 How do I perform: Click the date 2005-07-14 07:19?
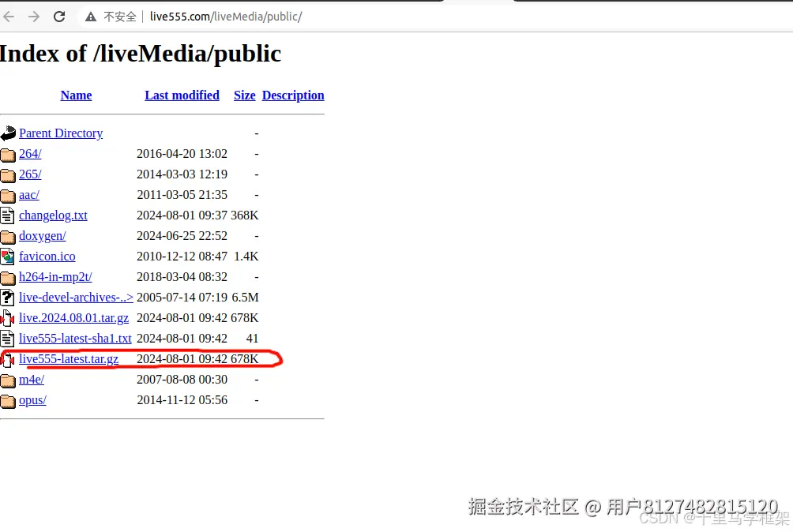[x=182, y=298]
